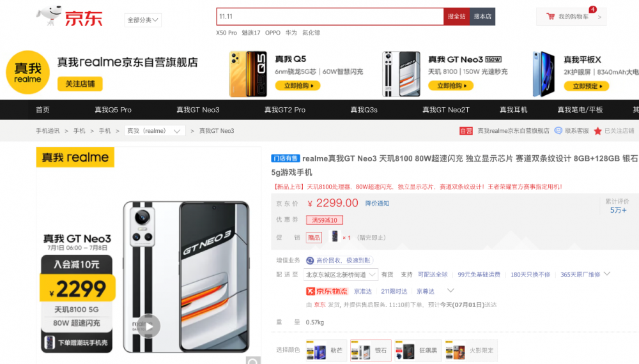Click 真我平板X tablet banner image
This screenshot has width=639, height=364.
544,74
